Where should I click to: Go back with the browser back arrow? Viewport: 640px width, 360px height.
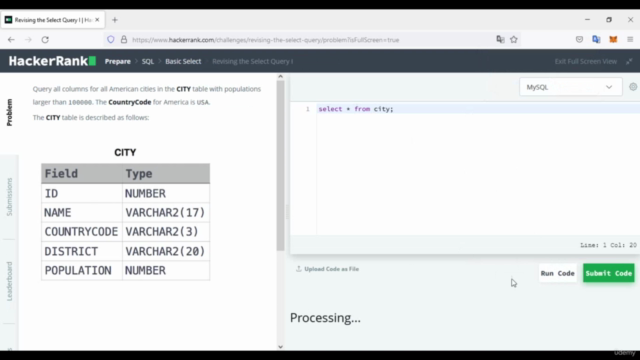(11, 40)
